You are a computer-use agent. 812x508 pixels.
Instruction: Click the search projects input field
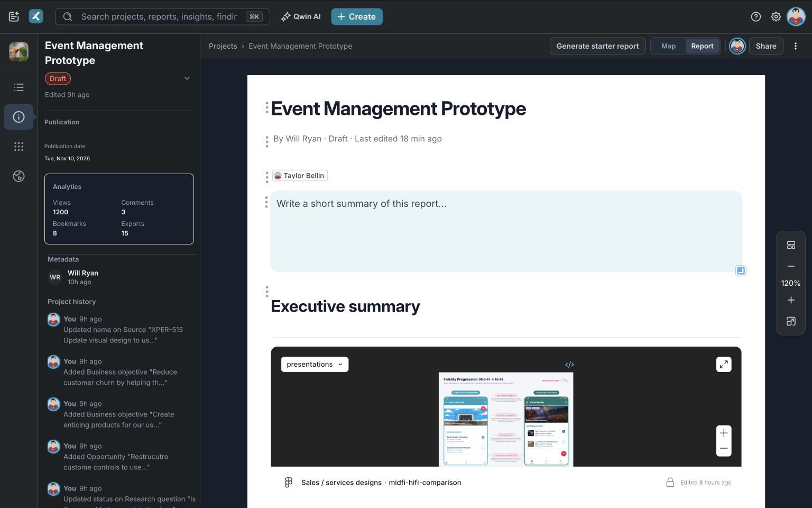[x=162, y=16]
